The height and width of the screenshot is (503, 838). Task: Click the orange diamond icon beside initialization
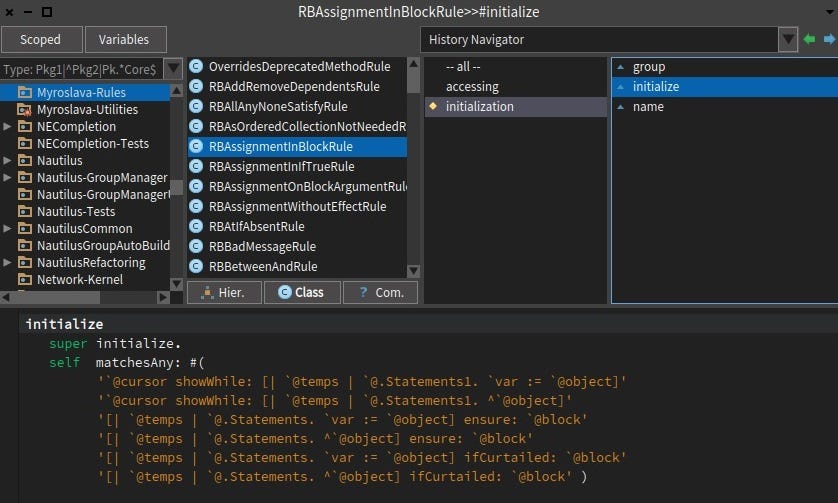pos(433,106)
